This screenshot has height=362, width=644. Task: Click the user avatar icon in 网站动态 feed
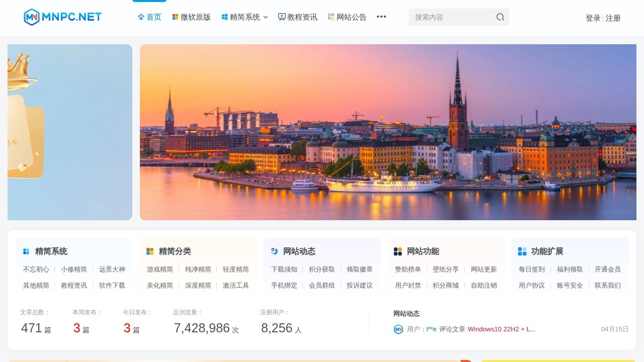point(398,329)
